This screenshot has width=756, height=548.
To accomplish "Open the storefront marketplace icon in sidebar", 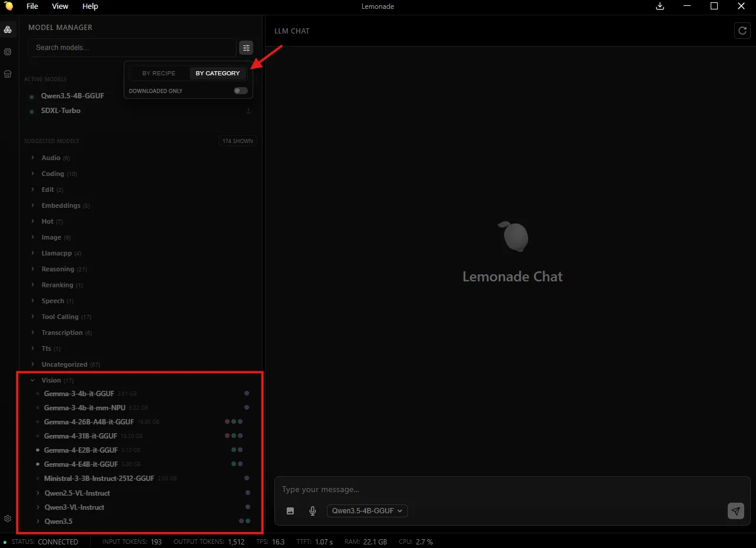I will 8,74.
